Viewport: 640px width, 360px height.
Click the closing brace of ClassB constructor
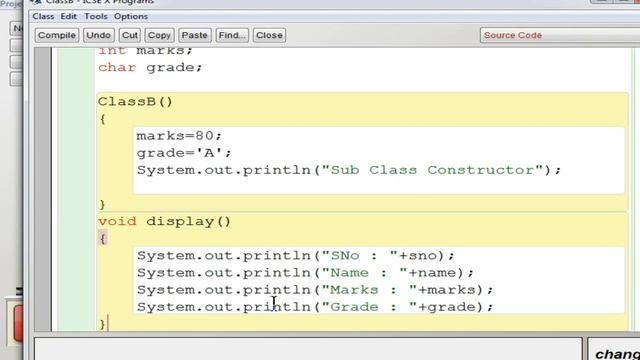[102, 204]
